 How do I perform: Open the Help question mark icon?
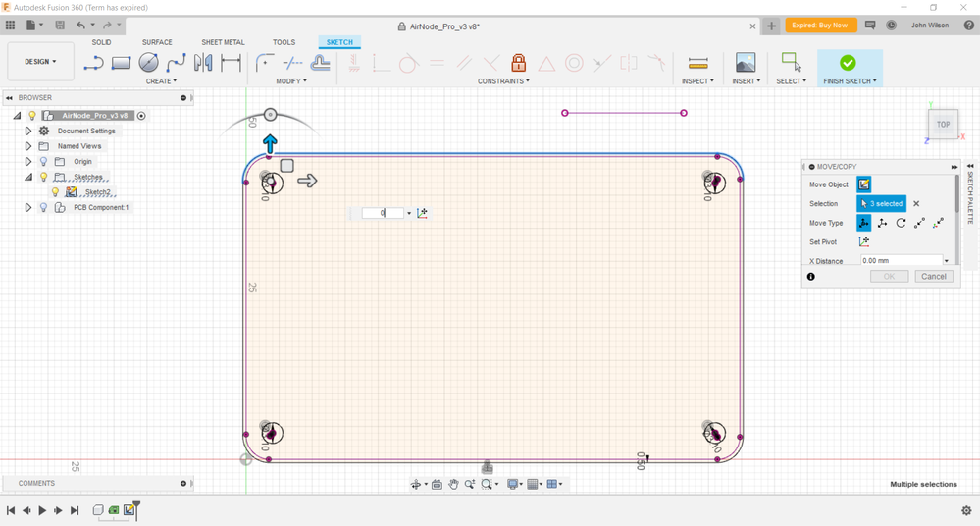click(969, 25)
